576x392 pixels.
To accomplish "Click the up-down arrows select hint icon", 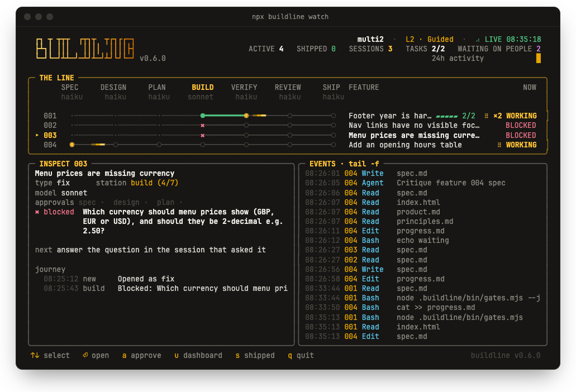I will (35, 355).
